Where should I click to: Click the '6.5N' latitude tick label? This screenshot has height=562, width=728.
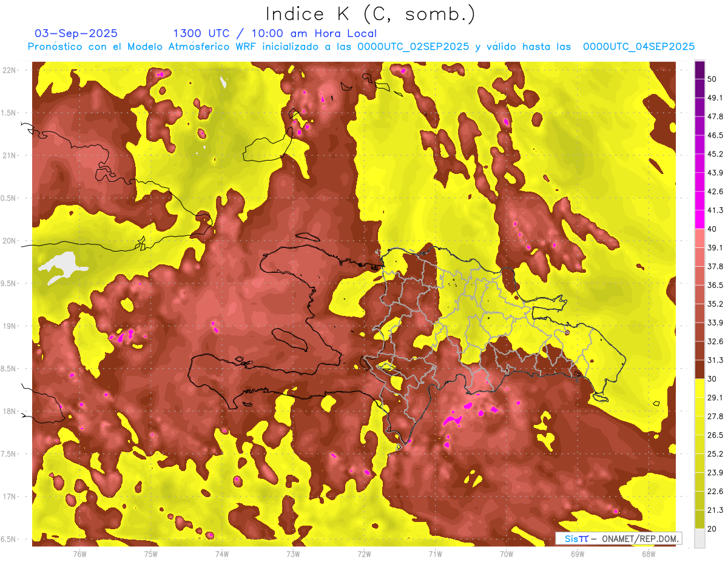[x=9, y=539]
